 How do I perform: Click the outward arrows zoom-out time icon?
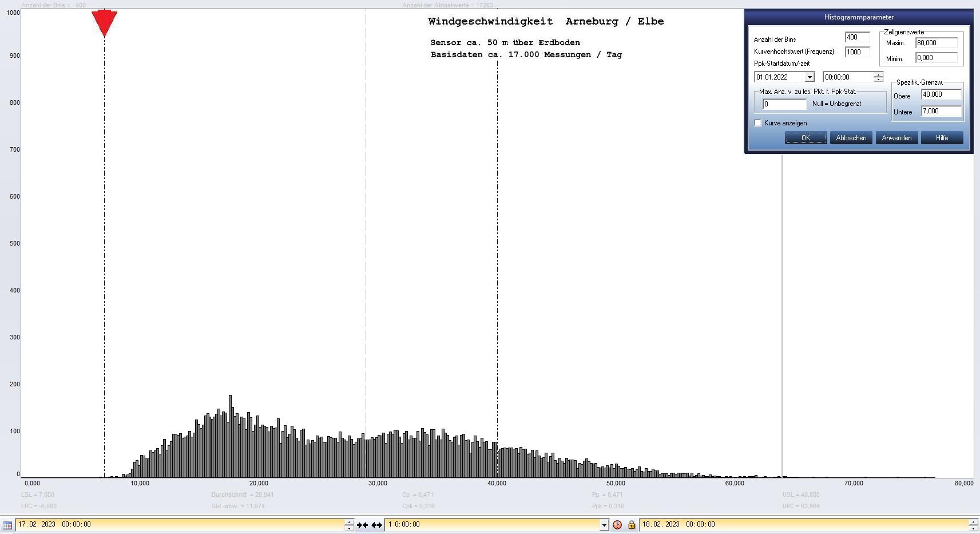(x=376, y=525)
